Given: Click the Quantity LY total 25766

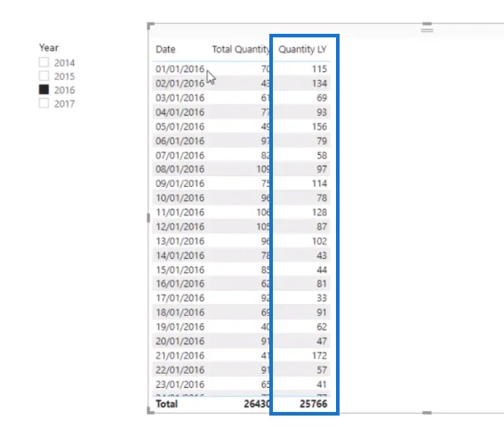Looking at the screenshot, I should coord(314,404).
